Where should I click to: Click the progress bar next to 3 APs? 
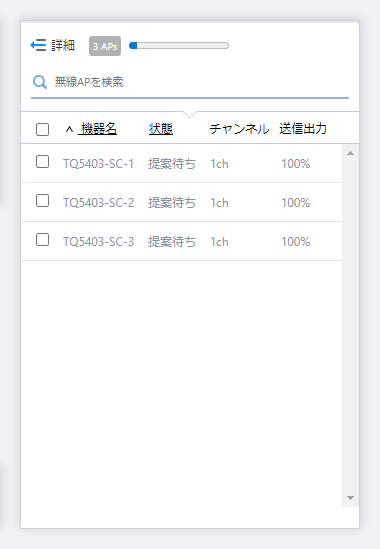(x=179, y=46)
